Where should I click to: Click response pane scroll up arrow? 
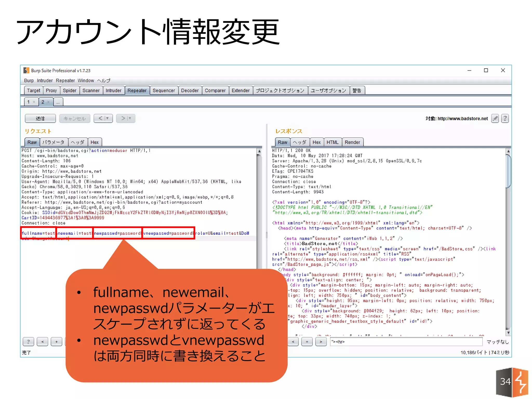click(x=508, y=151)
